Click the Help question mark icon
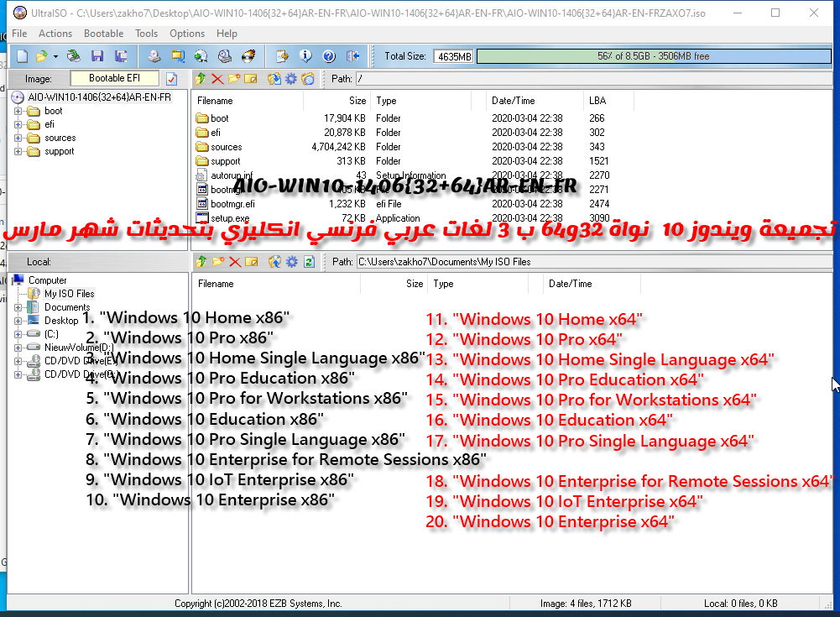 coord(329,55)
